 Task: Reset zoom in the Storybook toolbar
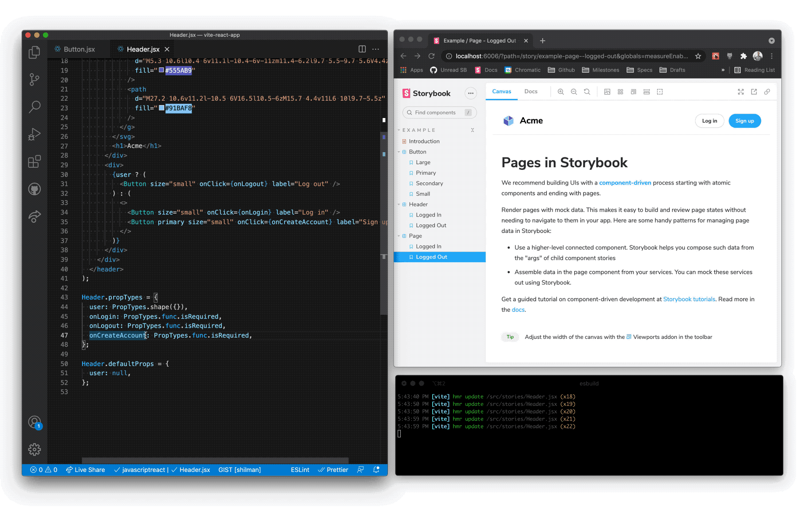click(587, 92)
